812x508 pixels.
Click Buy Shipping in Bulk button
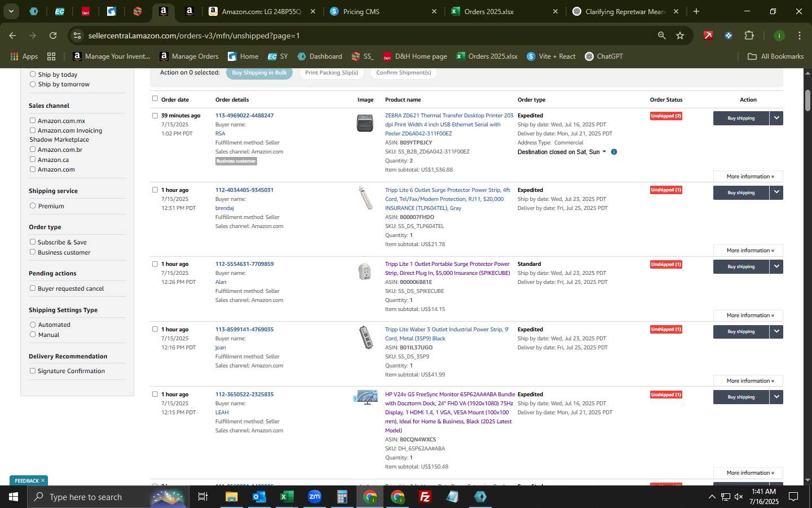(259, 73)
